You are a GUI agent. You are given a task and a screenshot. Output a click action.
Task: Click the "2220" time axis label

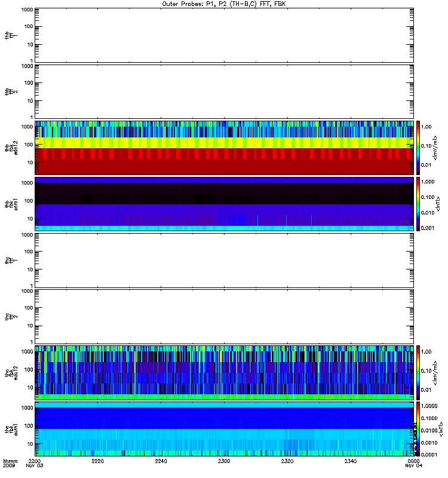pos(97,461)
